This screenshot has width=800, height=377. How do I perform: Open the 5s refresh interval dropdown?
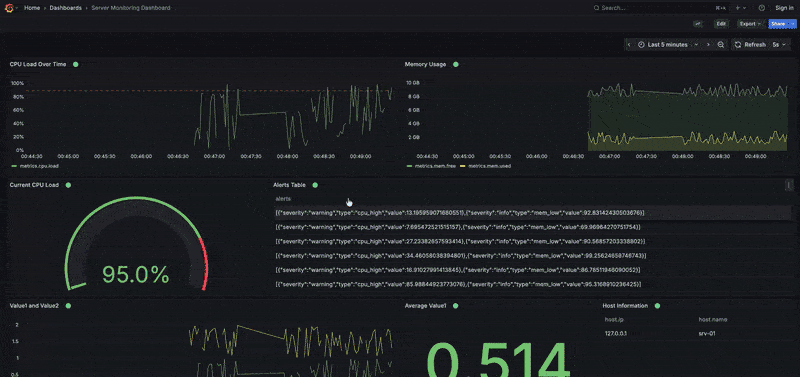[778, 44]
